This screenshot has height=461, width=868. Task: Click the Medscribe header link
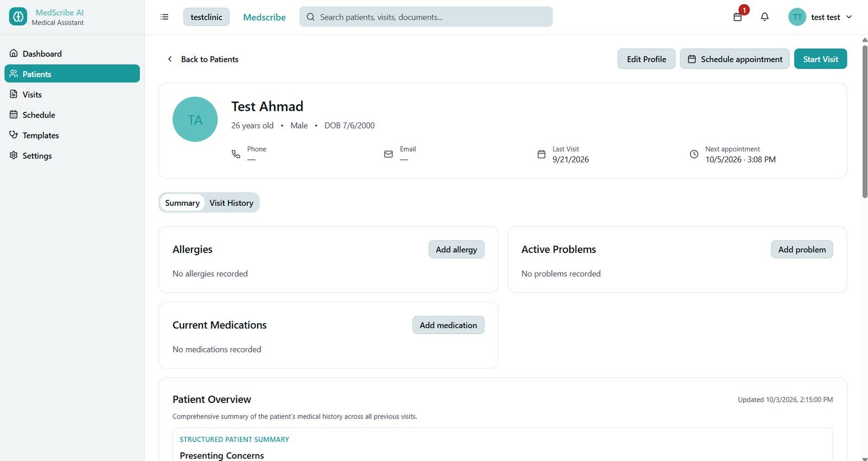(x=264, y=17)
